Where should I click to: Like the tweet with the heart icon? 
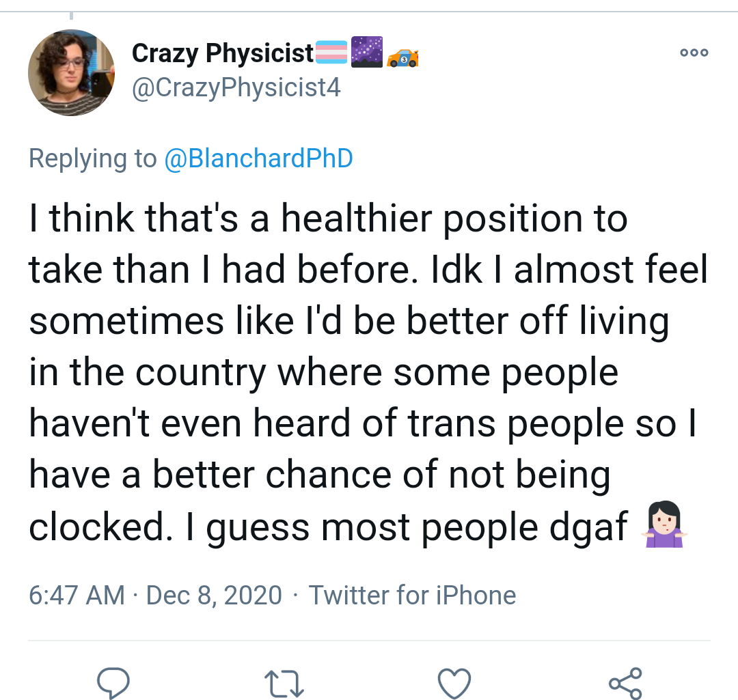[454, 682]
